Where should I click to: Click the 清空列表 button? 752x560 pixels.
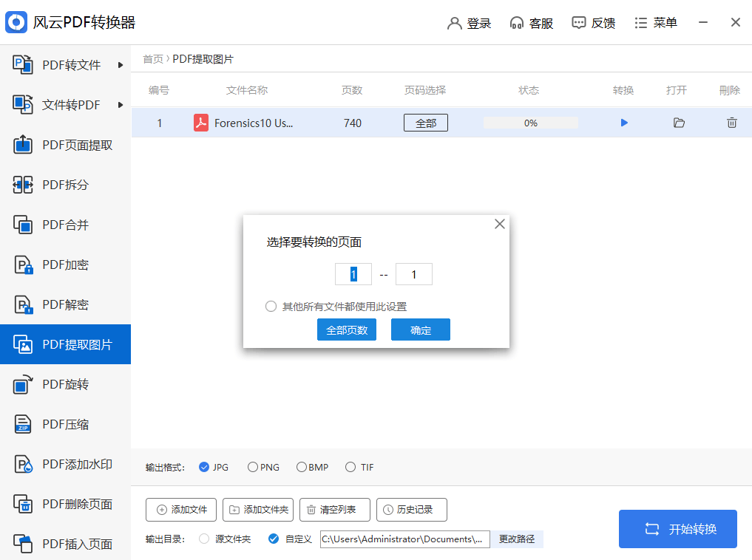335,510
